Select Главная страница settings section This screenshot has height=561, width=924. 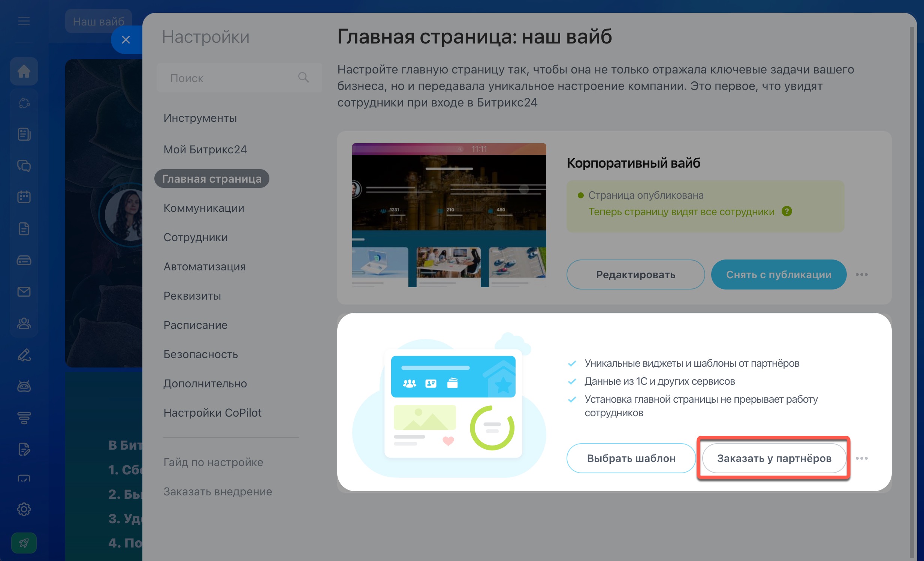point(212,178)
